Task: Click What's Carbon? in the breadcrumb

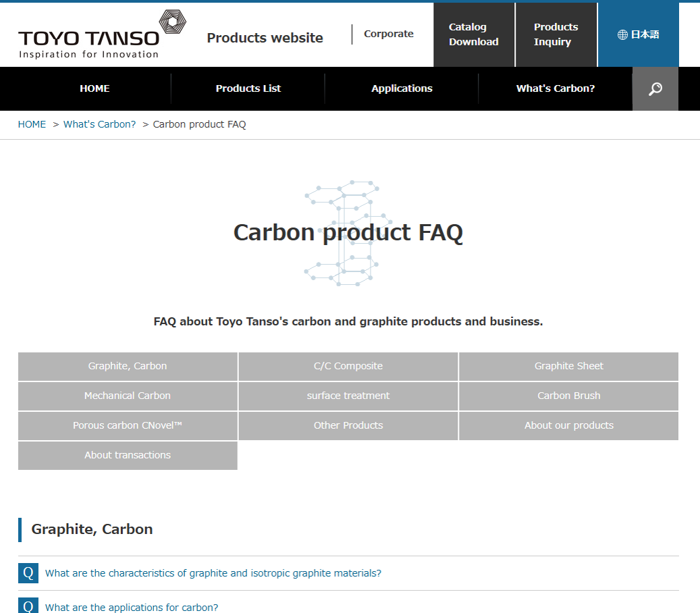Action: coord(99,124)
